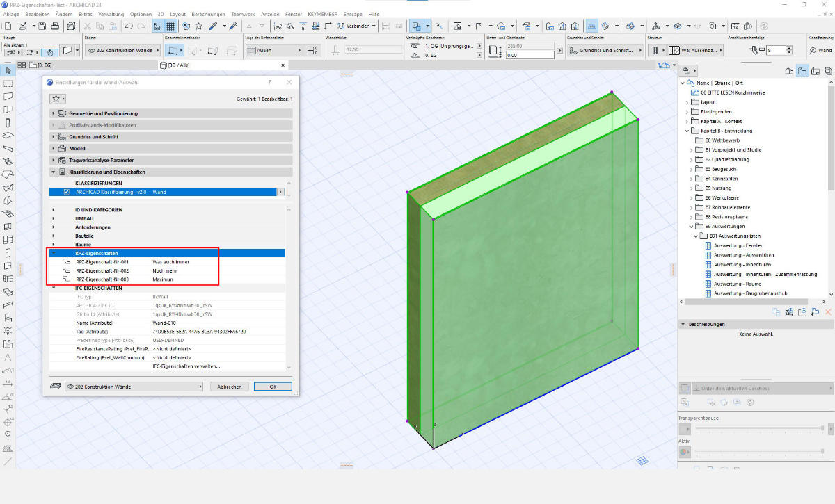Click the red delete icon in Navigator
Screen dimensions: 835x504
827,312
